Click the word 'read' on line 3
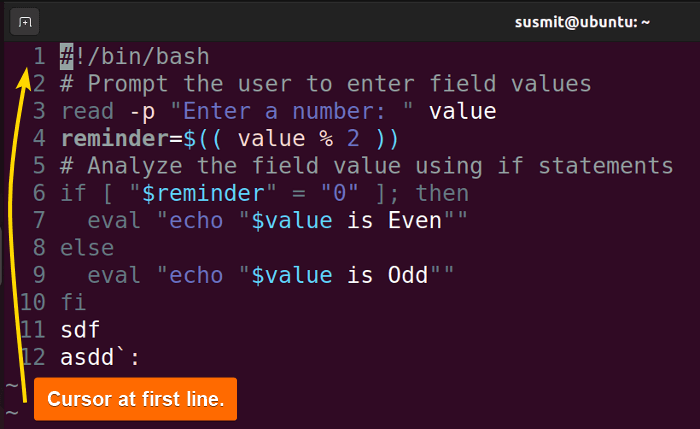Image resolution: width=700 pixels, height=429 pixels. coord(87,111)
